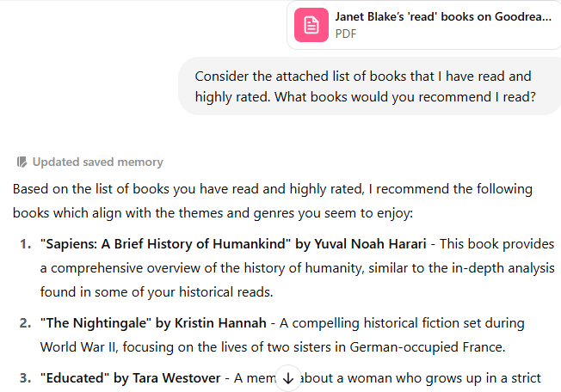Click the PDF file type label
561x392 pixels.
(346, 34)
